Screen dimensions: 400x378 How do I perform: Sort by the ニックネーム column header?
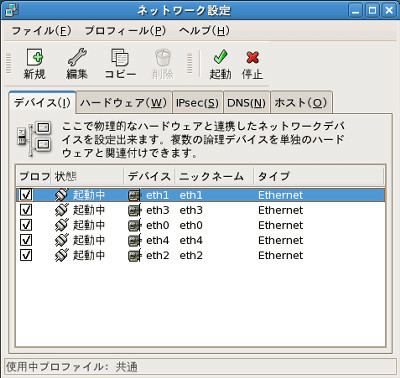(x=214, y=176)
